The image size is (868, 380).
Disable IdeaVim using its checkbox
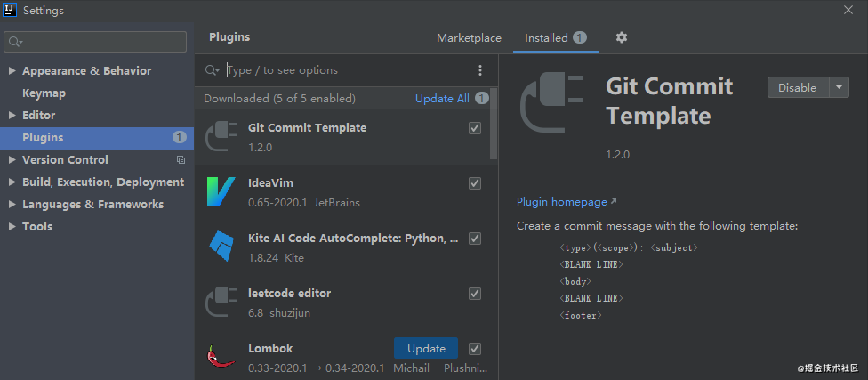click(475, 183)
